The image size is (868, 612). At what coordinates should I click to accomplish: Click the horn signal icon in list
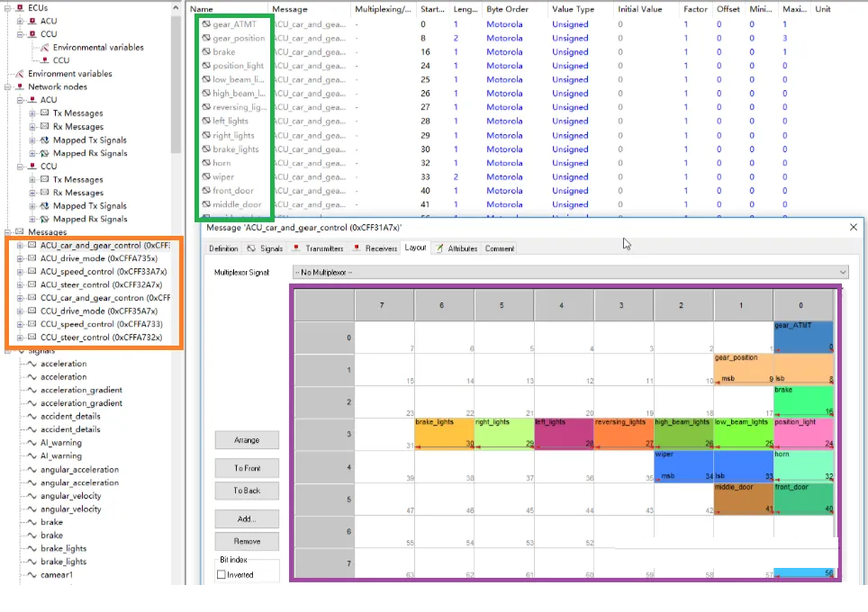pos(206,163)
